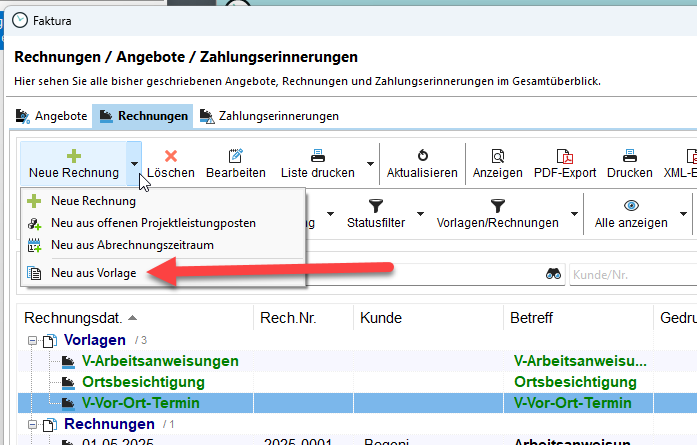Collapse the Vorlagen tree group
This screenshot has height=445, width=697.
click(x=32, y=340)
